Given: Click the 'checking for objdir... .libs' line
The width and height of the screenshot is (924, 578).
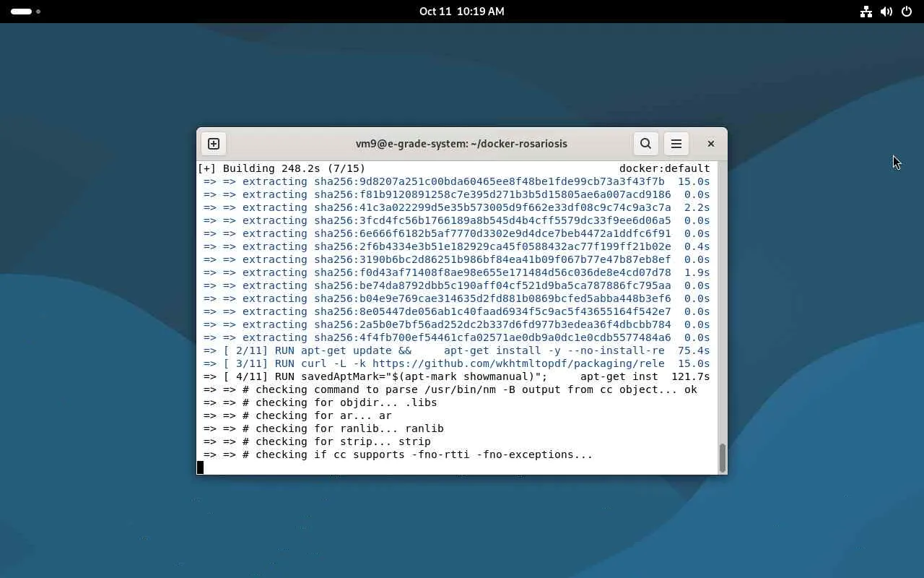Looking at the screenshot, I should tap(320, 402).
